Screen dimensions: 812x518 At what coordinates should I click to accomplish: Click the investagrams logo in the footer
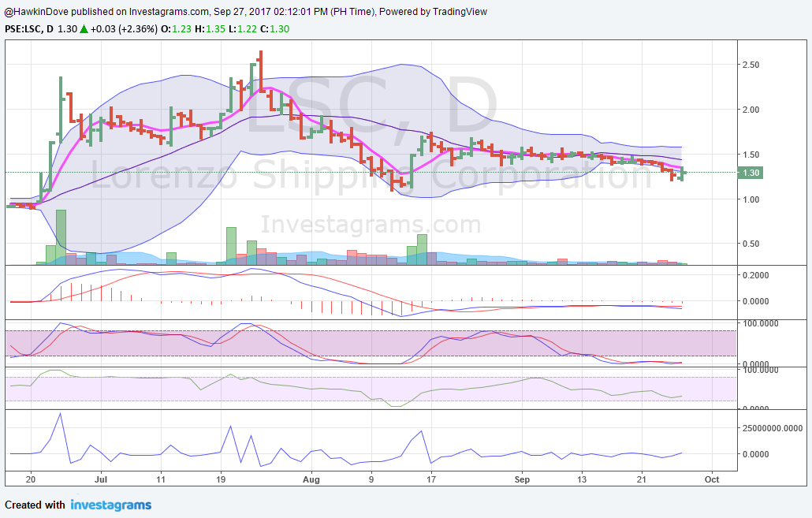tap(110, 505)
